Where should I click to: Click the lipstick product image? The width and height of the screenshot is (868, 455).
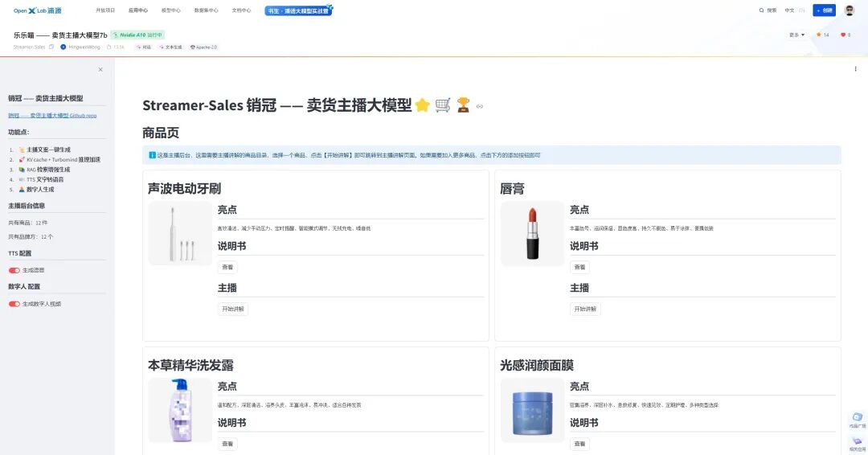coord(532,234)
